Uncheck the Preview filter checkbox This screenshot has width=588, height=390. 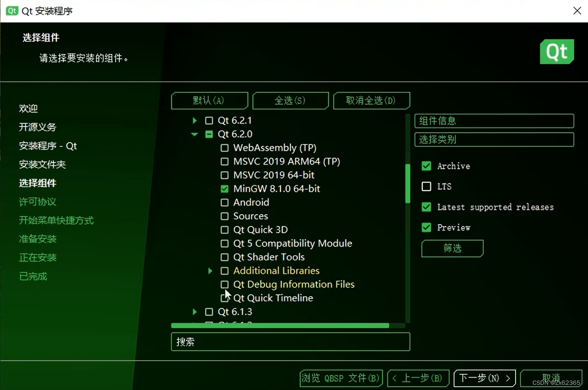tap(426, 227)
